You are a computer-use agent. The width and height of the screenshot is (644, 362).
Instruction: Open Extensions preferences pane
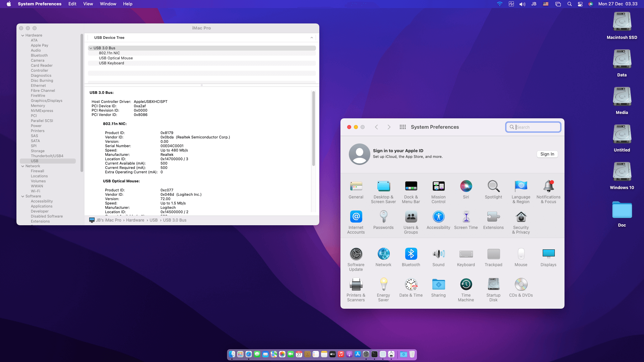tap(493, 220)
